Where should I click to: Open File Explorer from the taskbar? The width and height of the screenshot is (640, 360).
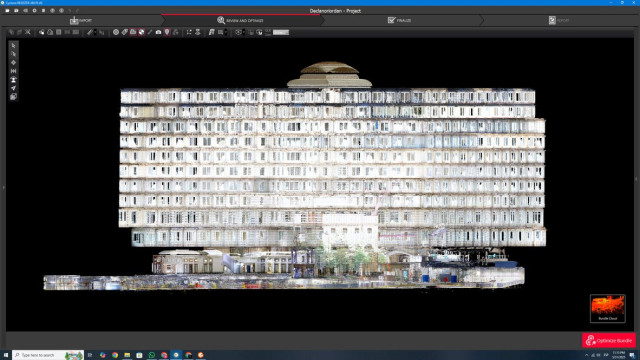(127, 355)
